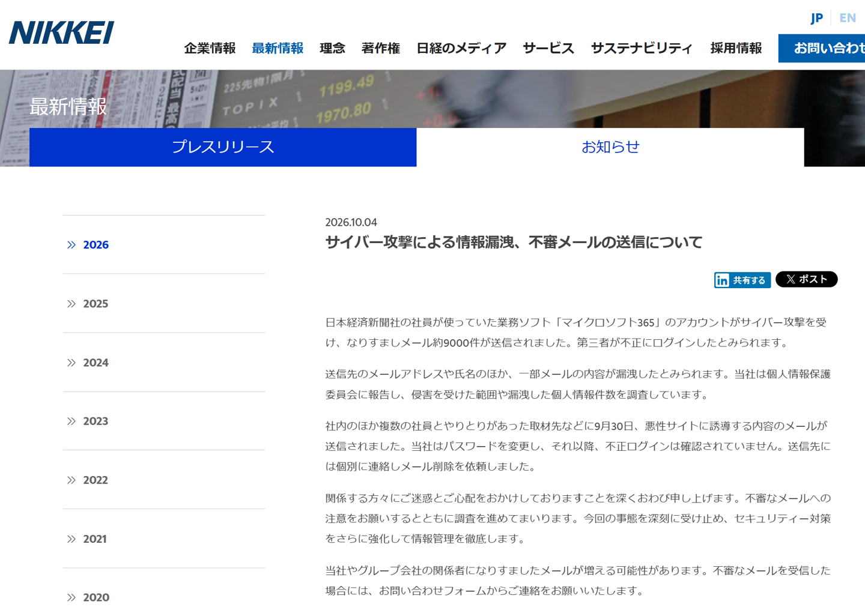This screenshot has height=616, width=865.
Task: Select the プレスリリース tab
Action: point(223,147)
